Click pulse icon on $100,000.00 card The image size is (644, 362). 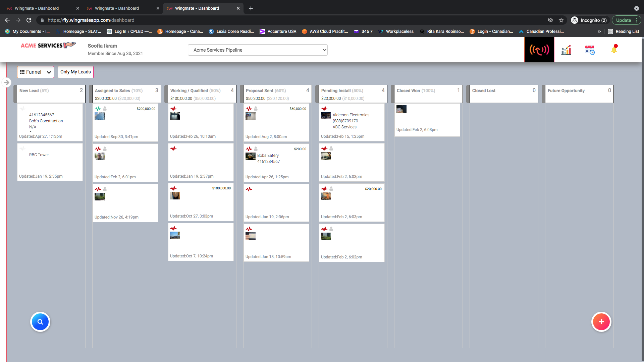tap(173, 188)
